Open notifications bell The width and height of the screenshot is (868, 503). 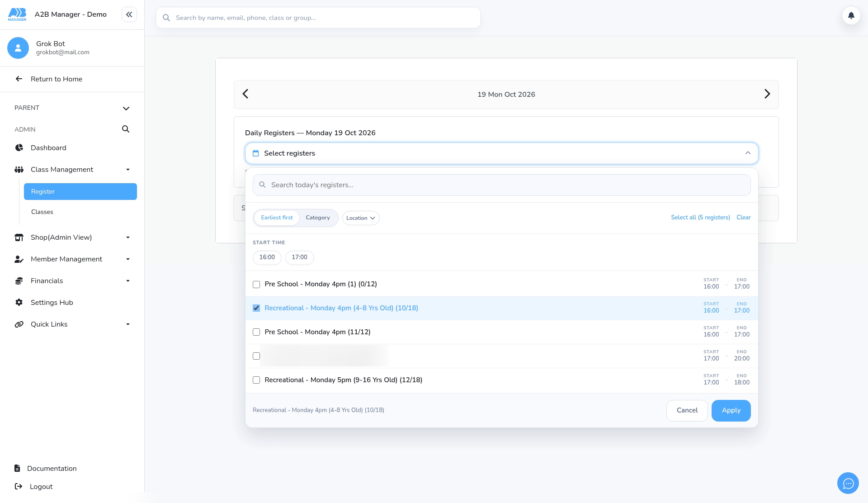(851, 15)
